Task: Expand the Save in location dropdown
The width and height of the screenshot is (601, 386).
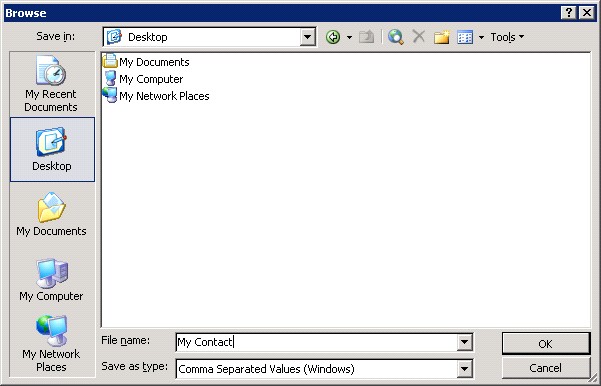Action: (307, 37)
